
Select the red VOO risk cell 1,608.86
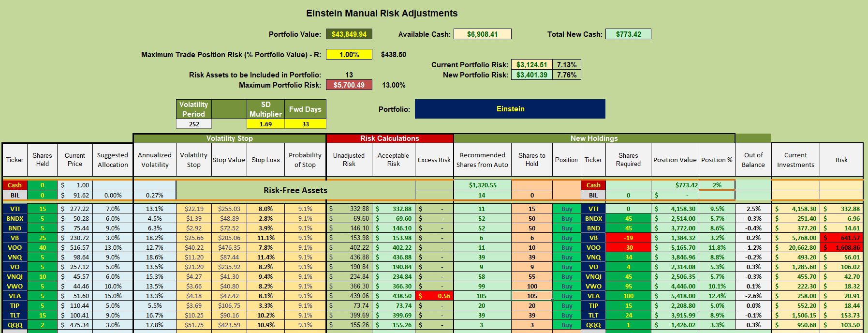pos(841,247)
